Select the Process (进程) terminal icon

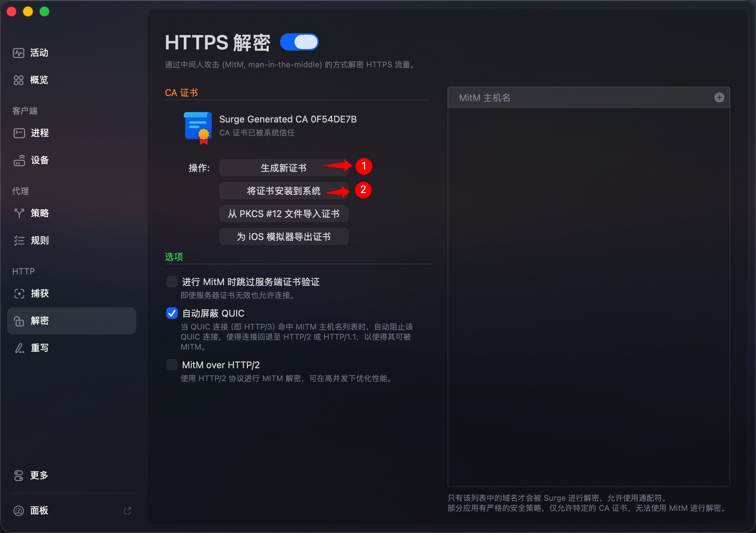[19, 133]
